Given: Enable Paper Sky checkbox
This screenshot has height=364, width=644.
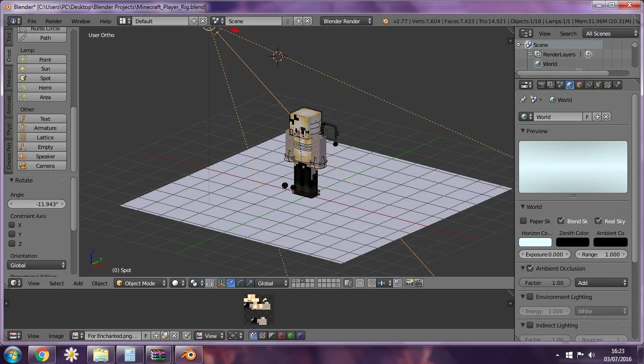Looking at the screenshot, I should 523,221.
